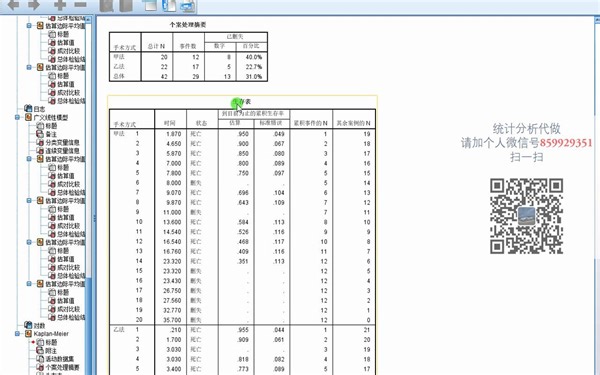The height and width of the screenshot is (375, 600).
Task: Collapse the 估算边际平均值 group nearest above 对数
Action: click(x=29, y=284)
